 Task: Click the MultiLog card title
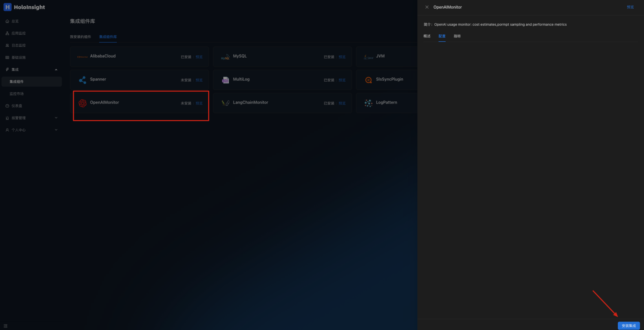[x=241, y=79]
